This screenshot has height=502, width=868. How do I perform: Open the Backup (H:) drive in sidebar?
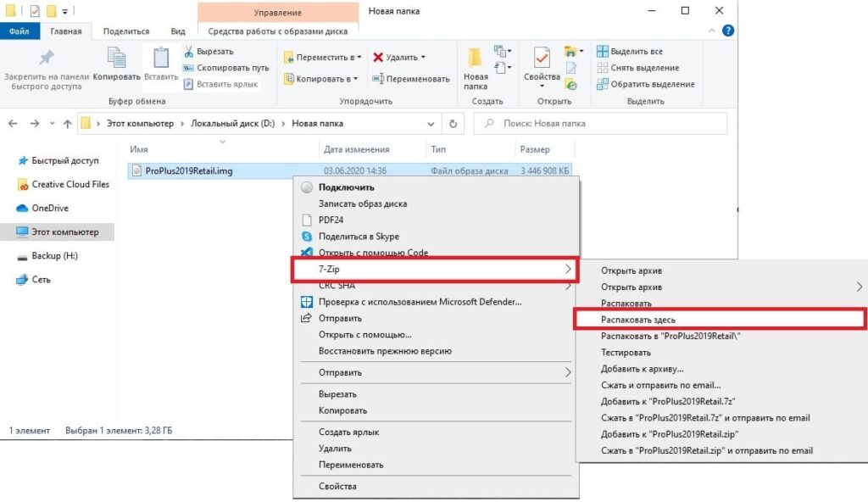47,256
